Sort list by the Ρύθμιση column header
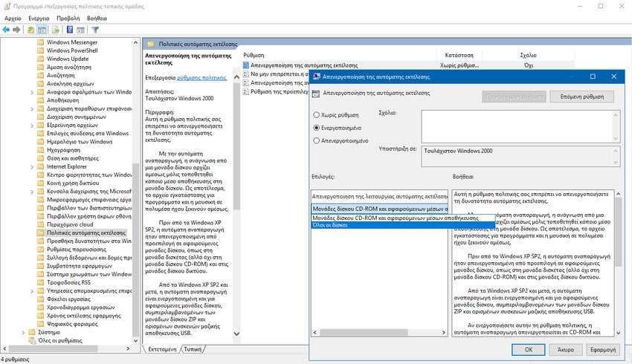 point(339,55)
